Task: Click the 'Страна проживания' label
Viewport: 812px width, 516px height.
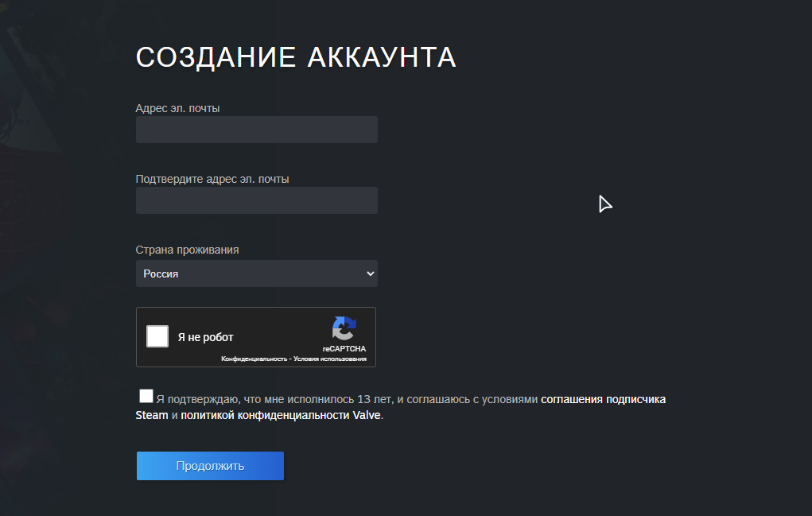Action: point(187,250)
